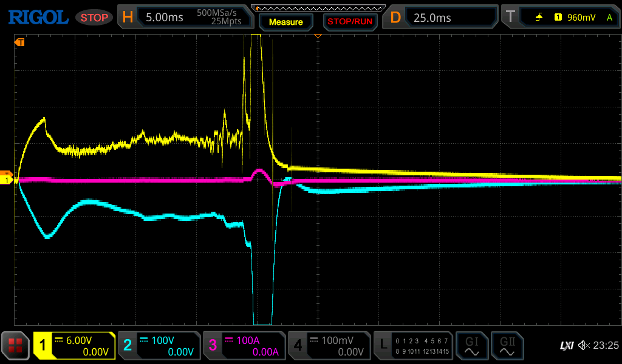The image size is (622, 364).
Task: Open the horizontal timebase 5.00ms settings
Action: (185, 17)
